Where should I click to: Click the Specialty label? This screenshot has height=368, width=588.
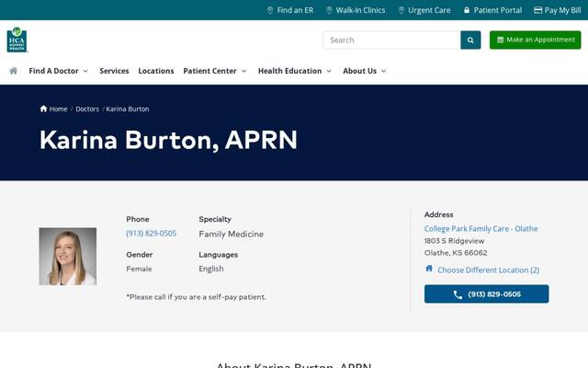pos(215,219)
